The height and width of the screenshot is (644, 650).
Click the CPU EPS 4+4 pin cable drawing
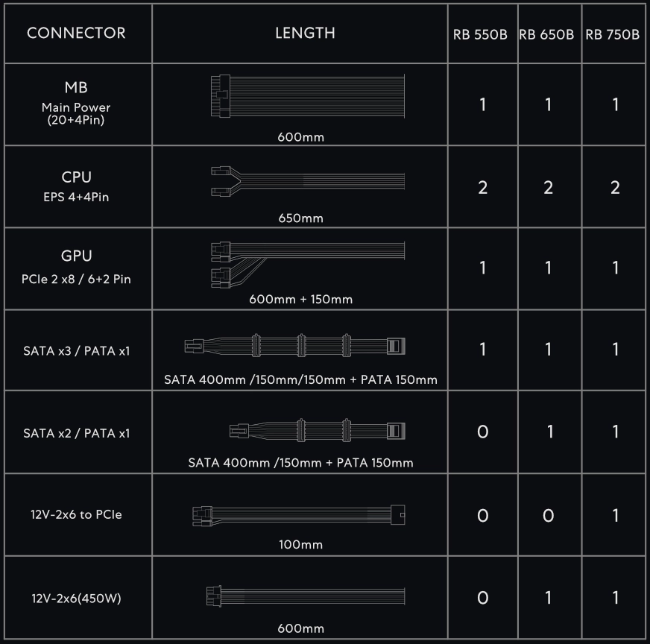306,181
